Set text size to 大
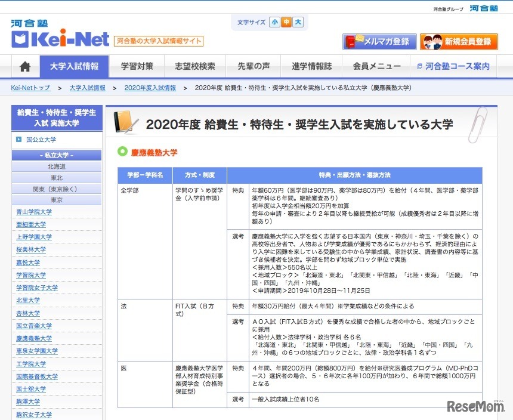 [298, 23]
